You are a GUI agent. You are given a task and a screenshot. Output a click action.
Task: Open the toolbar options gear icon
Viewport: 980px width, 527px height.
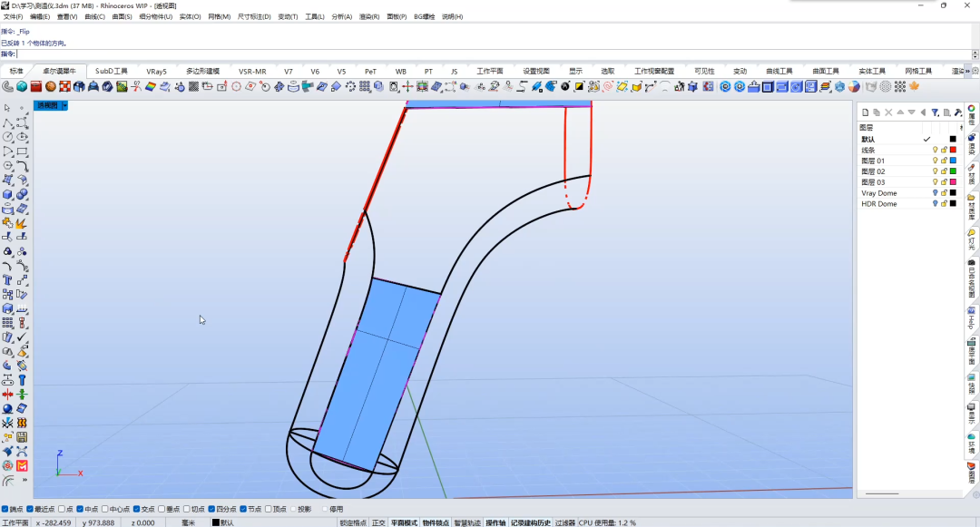point(975,71)
